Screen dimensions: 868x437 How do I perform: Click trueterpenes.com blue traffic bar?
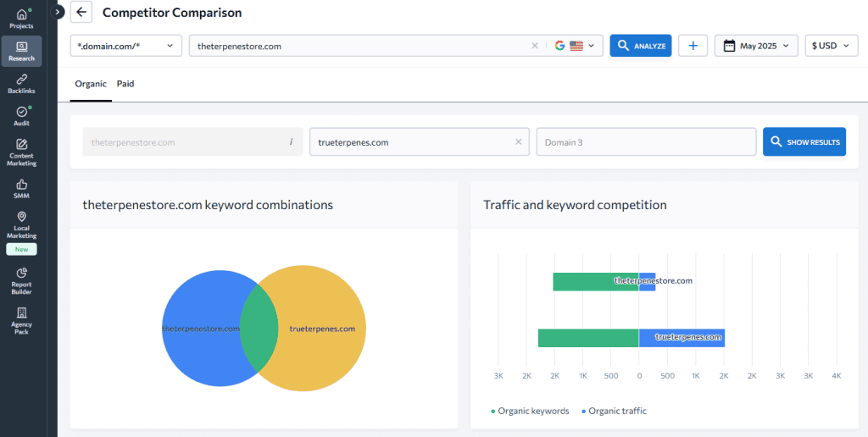tap(682, 338)
